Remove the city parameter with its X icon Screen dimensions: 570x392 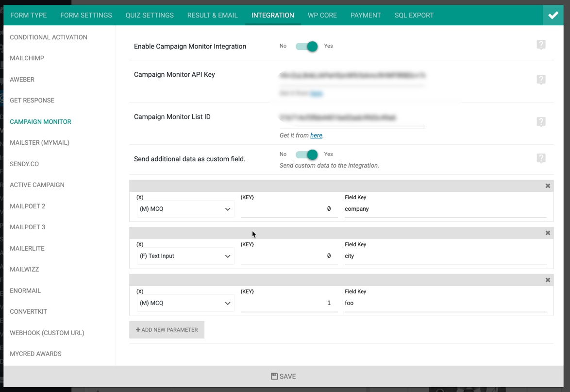(x=548, y=233)
